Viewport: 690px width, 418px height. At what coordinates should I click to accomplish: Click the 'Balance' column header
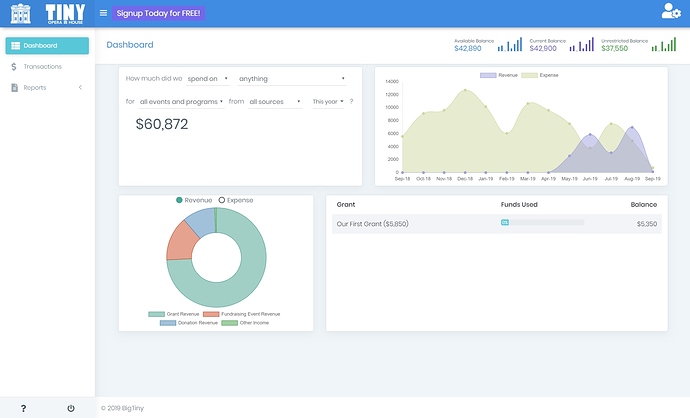pyautogui.click(x=644, y=205)
